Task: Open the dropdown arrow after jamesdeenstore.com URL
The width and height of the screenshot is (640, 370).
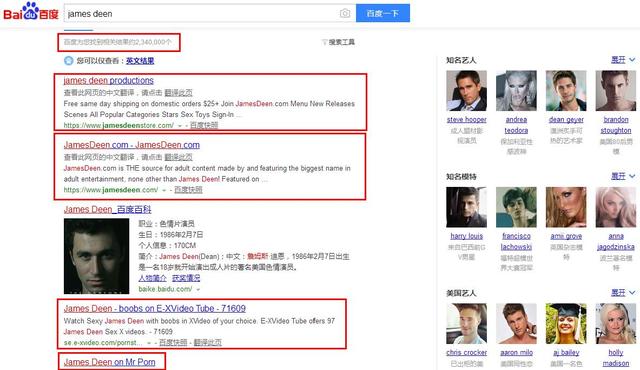Action: pyautogui.click(x=180, y=126)
